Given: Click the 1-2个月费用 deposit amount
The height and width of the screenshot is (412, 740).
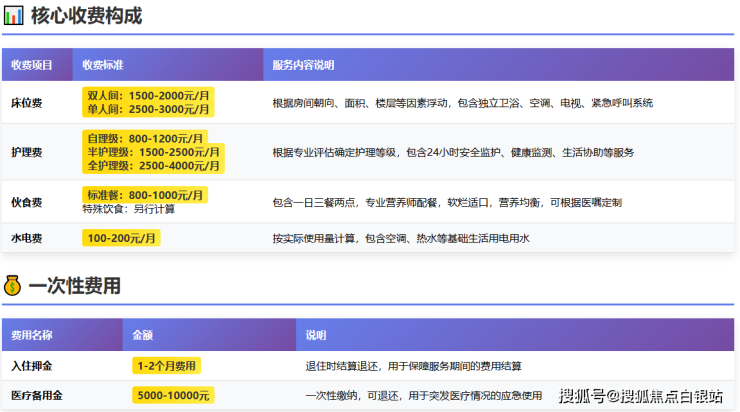Looking at the screenshot, I should coord(166,366).
